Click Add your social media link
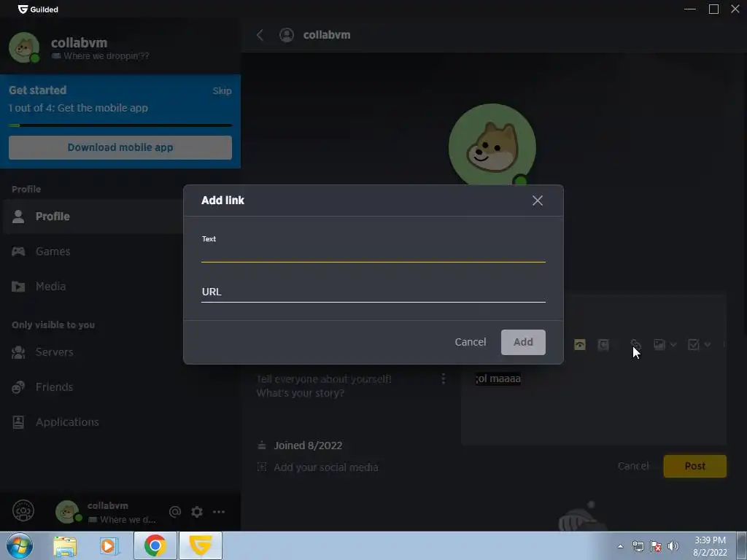The image size is (747, 560). pos(326,467)
